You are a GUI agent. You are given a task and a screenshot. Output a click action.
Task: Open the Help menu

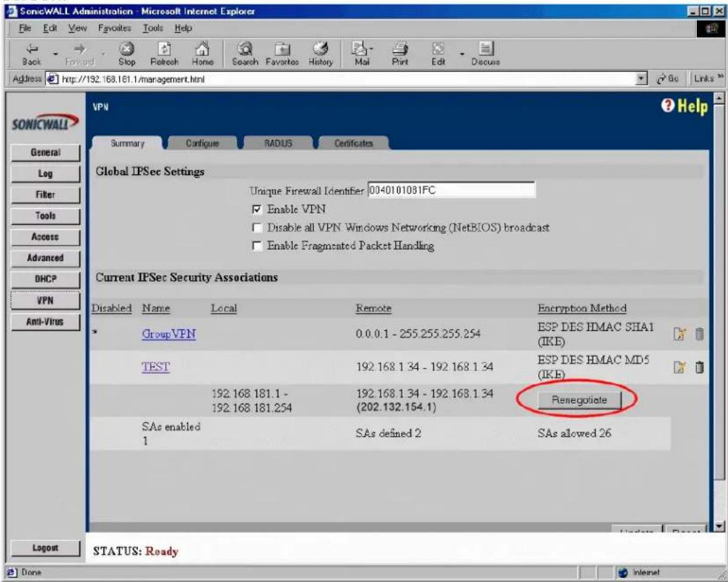coord(183,29)
